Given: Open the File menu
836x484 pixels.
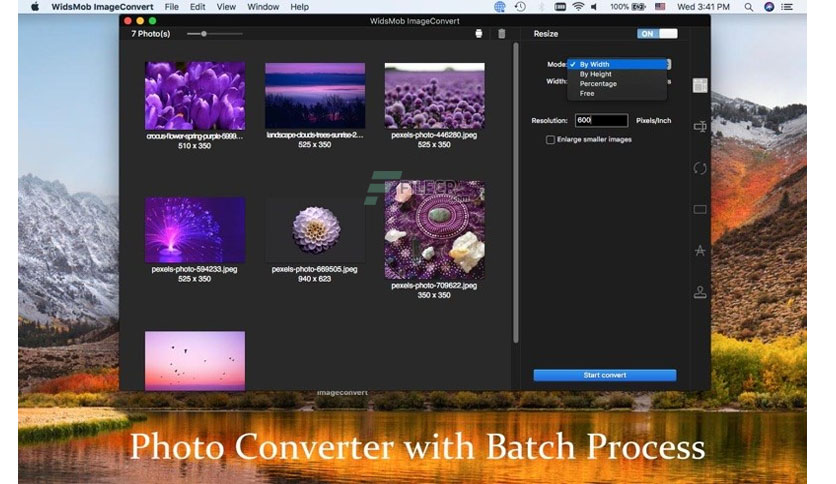Looking at the screenshot, I should [x=172, y=7].
